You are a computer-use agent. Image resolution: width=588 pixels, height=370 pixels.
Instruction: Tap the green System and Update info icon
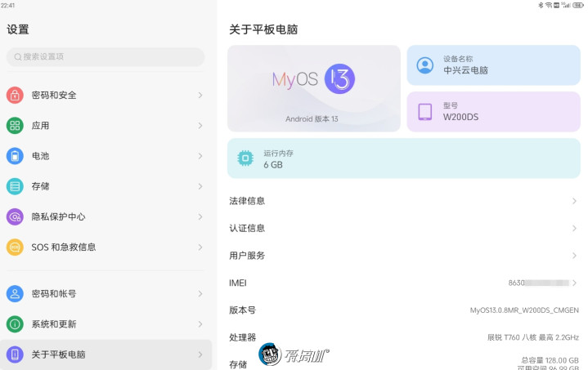point(15,324)
